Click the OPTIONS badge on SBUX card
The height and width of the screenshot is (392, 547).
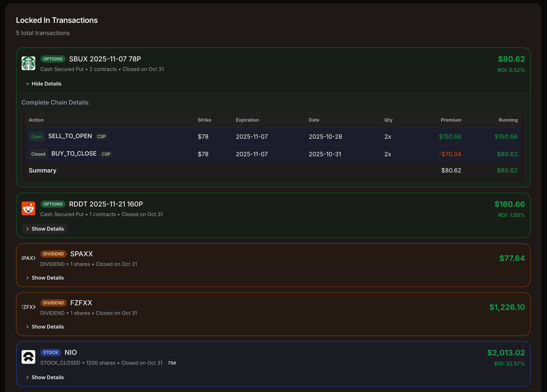[53, 59]
